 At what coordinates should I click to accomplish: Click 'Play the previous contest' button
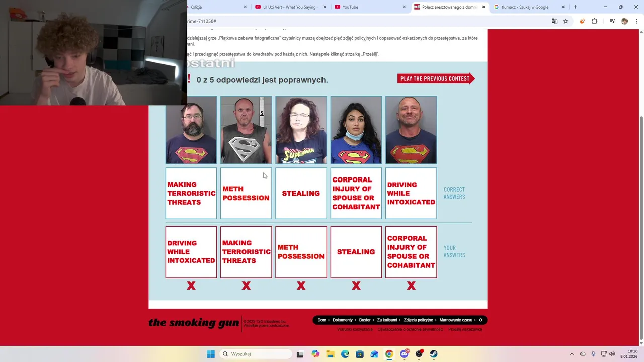(436, 79)
